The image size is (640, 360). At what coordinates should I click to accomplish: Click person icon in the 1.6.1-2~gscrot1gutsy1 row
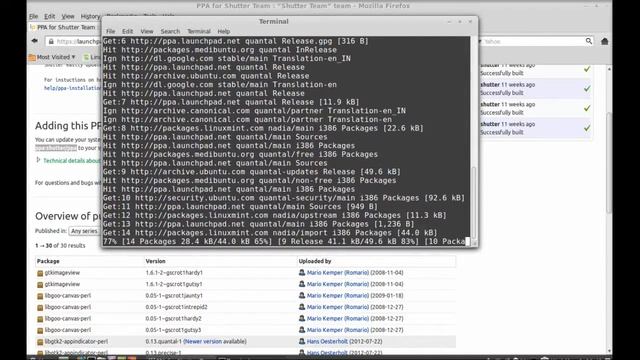pyautogui.click(x=302, y=284)
